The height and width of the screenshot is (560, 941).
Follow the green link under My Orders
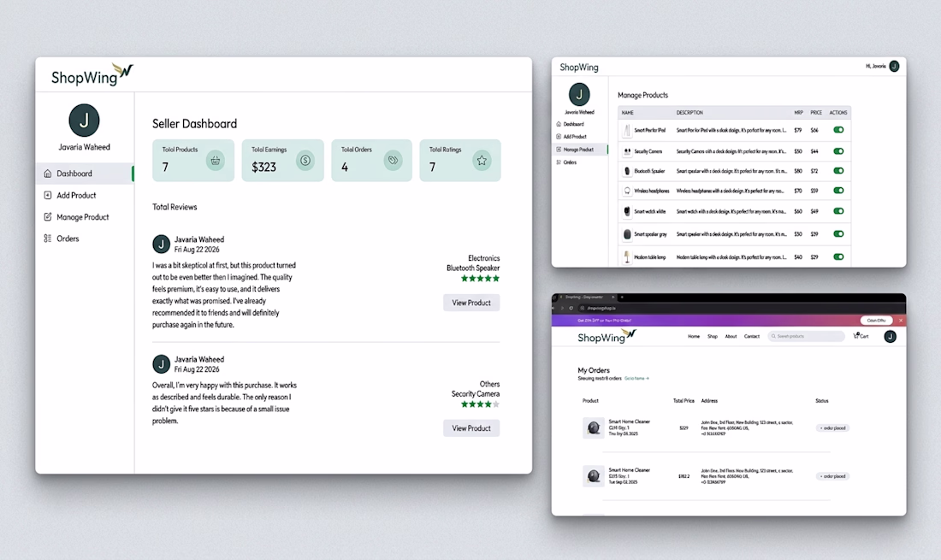pyautogui.click(x=636, y=379)
